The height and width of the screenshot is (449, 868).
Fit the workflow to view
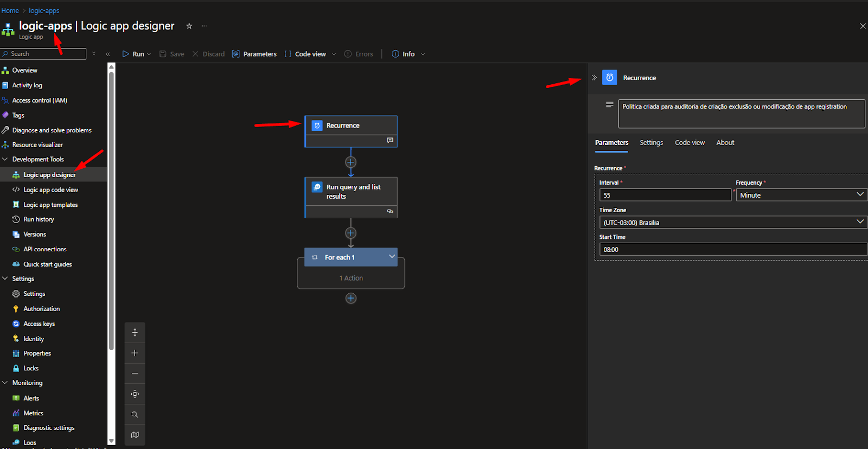[x=135, y=394]
